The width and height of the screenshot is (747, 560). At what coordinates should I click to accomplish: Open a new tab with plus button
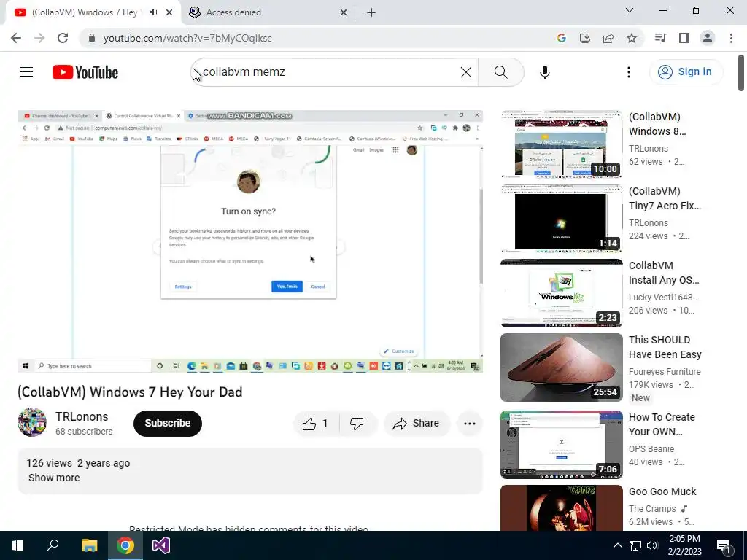coord(371,12)
